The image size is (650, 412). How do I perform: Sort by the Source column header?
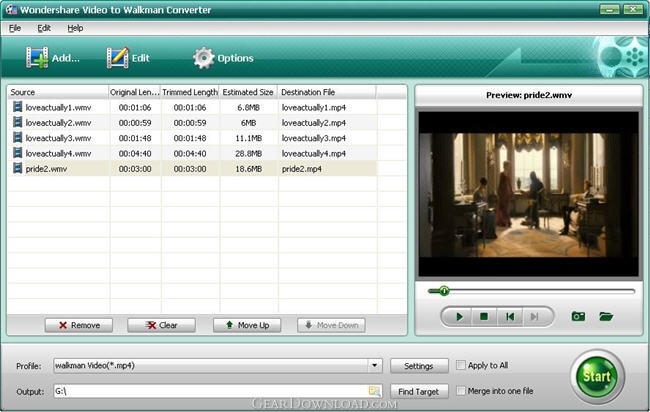pos(58,92)
